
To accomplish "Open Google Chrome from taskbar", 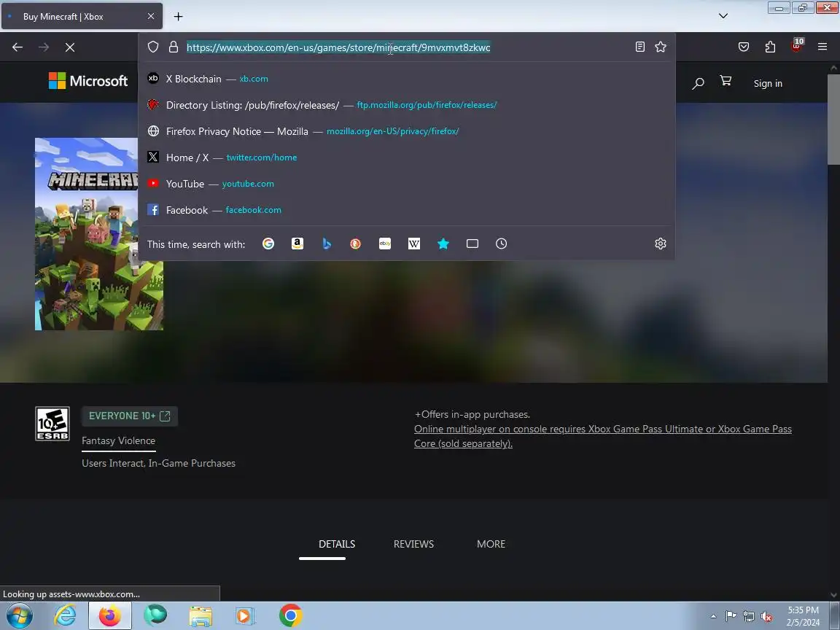I will point(290,616).
